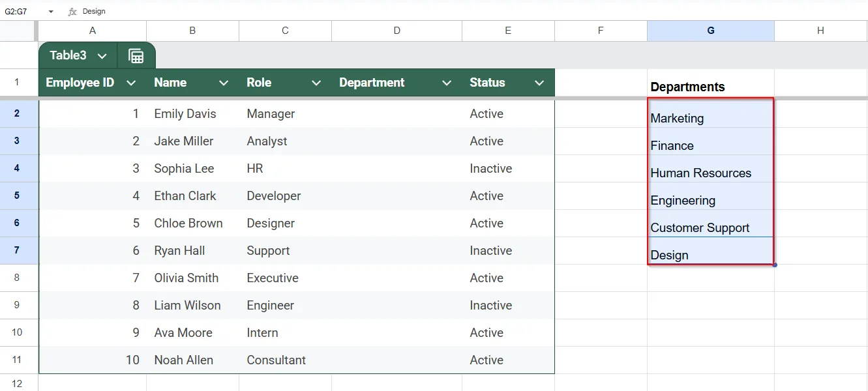Click the Executive role cell
The height and width of the screenshot is (391, 868).
coord(285,278)
